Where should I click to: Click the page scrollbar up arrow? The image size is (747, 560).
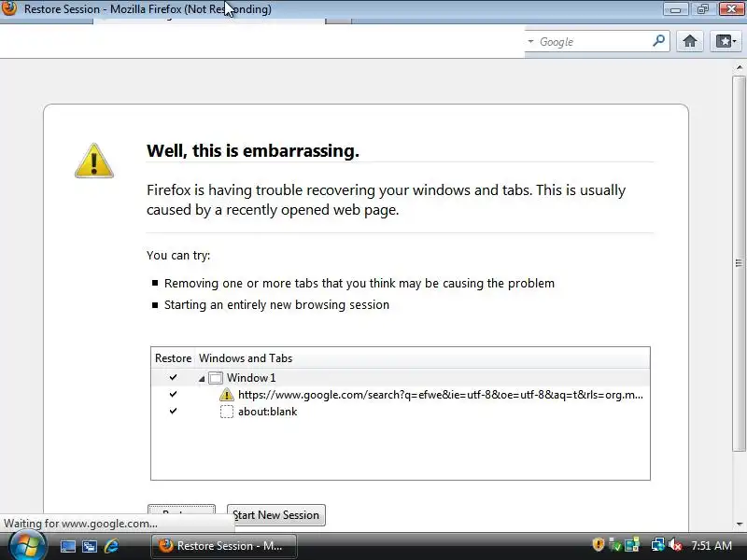739,67
